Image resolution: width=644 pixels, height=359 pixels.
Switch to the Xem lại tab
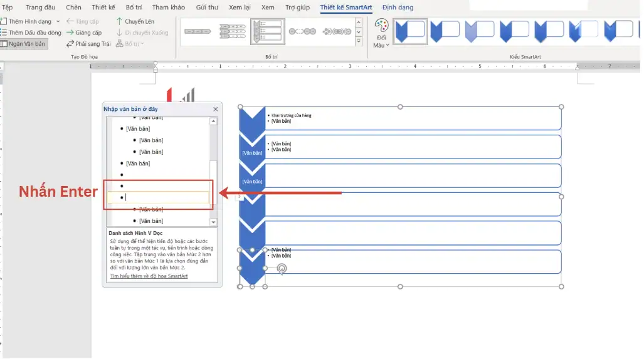[240, 8]
